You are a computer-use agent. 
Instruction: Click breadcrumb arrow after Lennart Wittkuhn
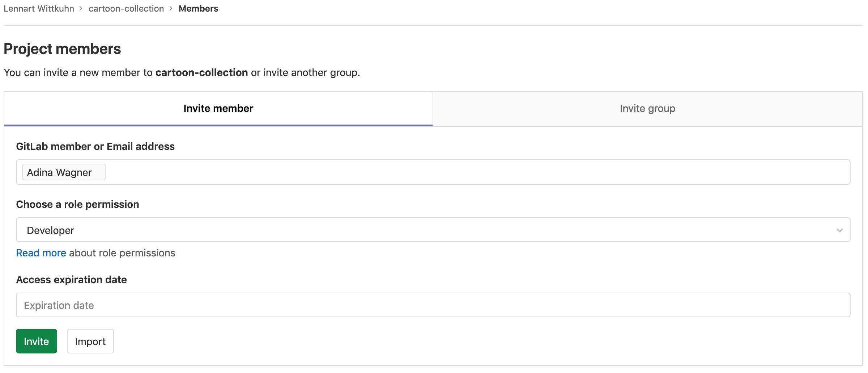click(x=81, y=9)
